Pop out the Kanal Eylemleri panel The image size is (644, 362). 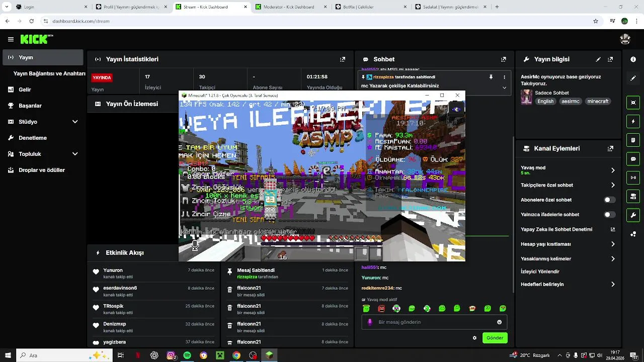click(x=611, y=149)
